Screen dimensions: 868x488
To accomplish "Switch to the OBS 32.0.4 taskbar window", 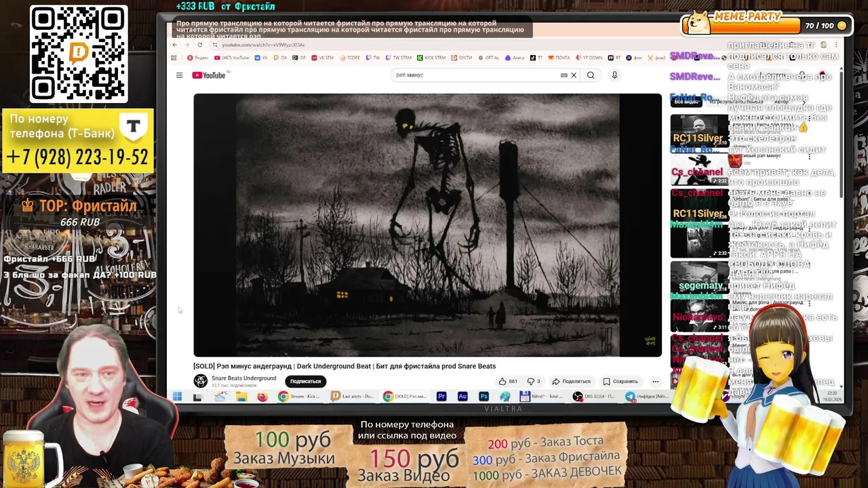I will coord(593,396).
